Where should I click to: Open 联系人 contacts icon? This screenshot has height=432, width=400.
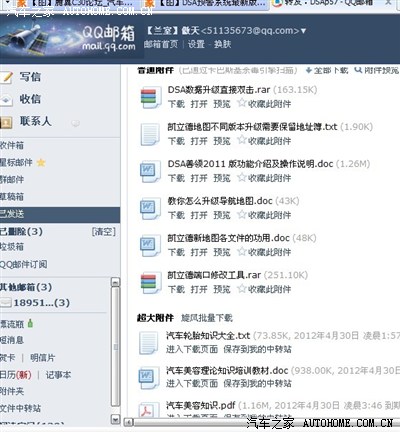6,122
